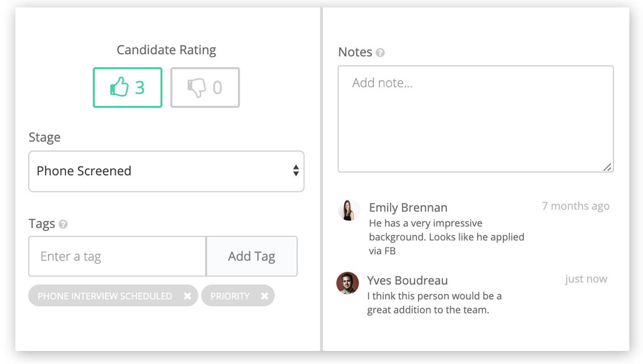Viewport: 643px width, 364px height.
Task: Click Emily Brennan's name
Action: click(408, 207)
